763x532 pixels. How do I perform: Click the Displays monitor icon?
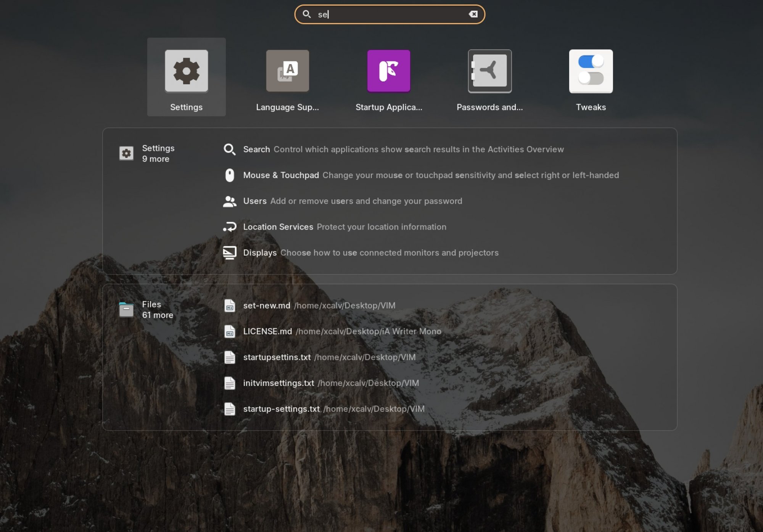229,252
